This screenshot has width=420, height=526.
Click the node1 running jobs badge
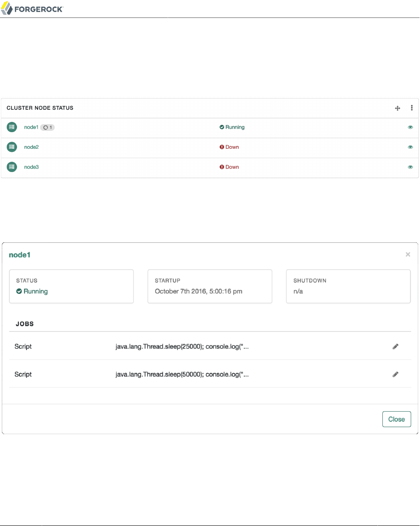pyautogui.click(x=48, y=127)
